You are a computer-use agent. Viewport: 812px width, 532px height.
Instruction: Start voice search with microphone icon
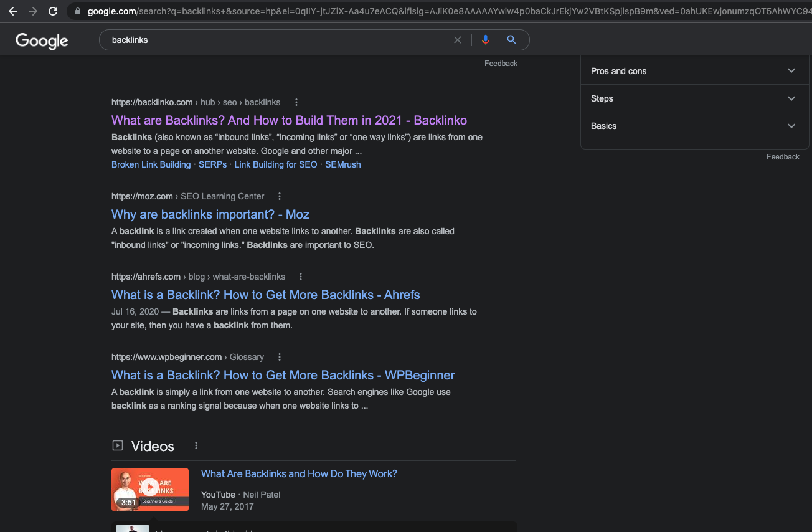click(486, 40)
